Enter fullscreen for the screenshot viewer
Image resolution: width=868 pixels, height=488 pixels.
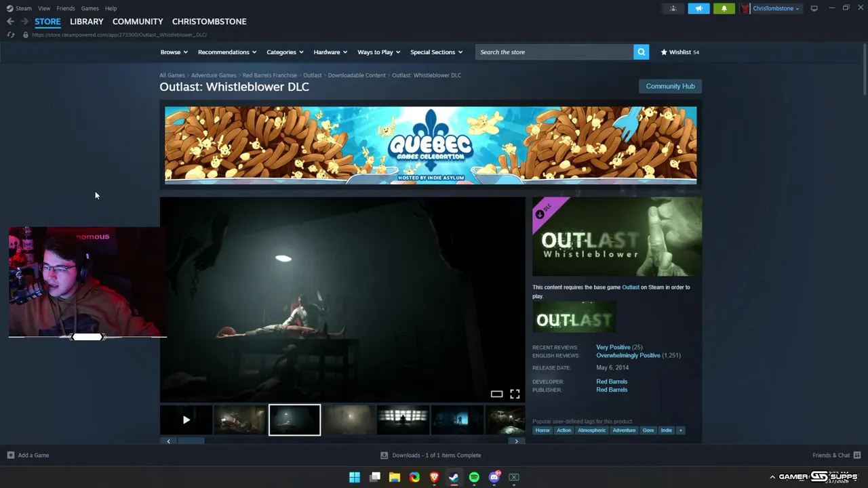click(515, 394)
